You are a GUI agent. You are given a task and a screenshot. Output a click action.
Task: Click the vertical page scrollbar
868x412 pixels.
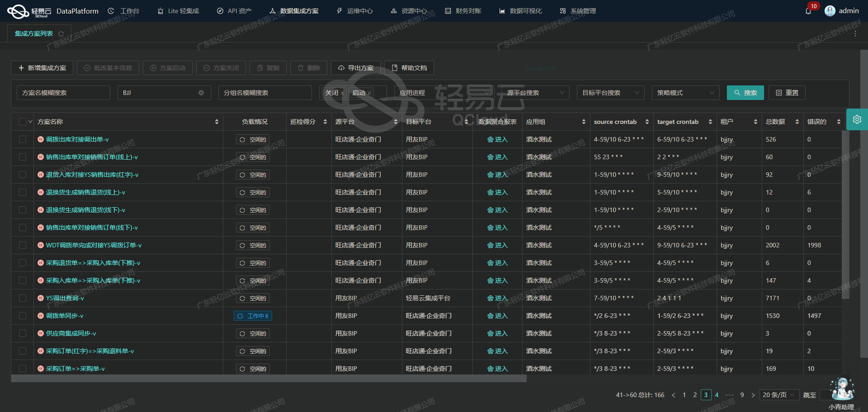[864, 204]
